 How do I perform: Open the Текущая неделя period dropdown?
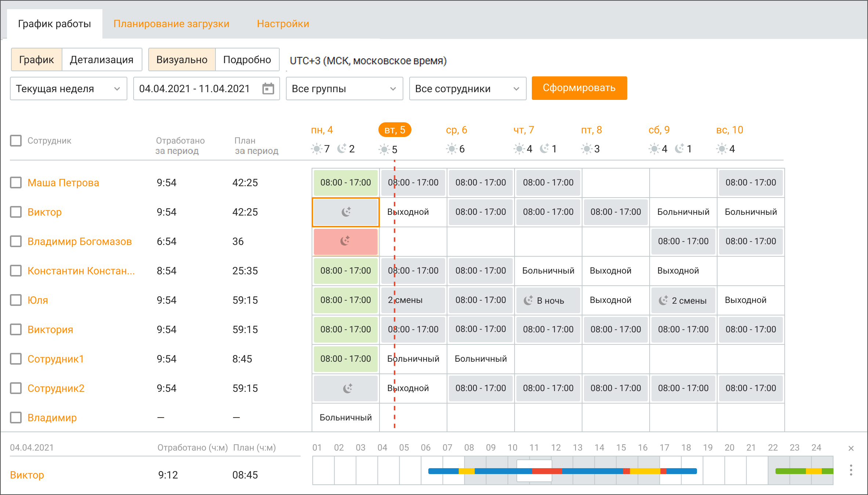tap(69, 88)
